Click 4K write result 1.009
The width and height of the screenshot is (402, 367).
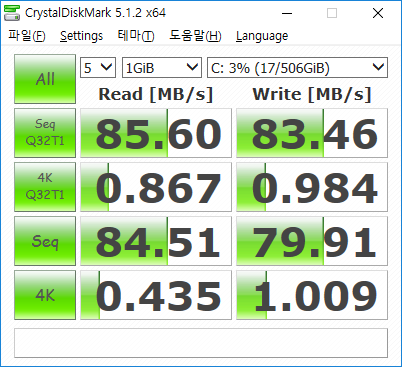point(312,295)
